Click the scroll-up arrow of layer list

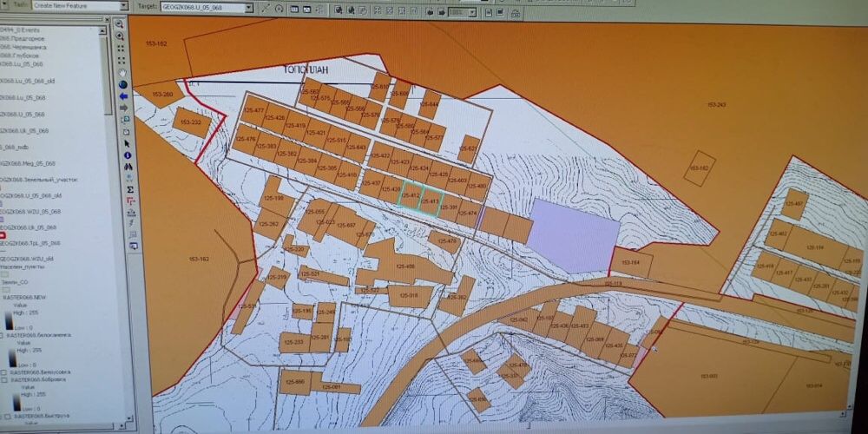(103, 30)
